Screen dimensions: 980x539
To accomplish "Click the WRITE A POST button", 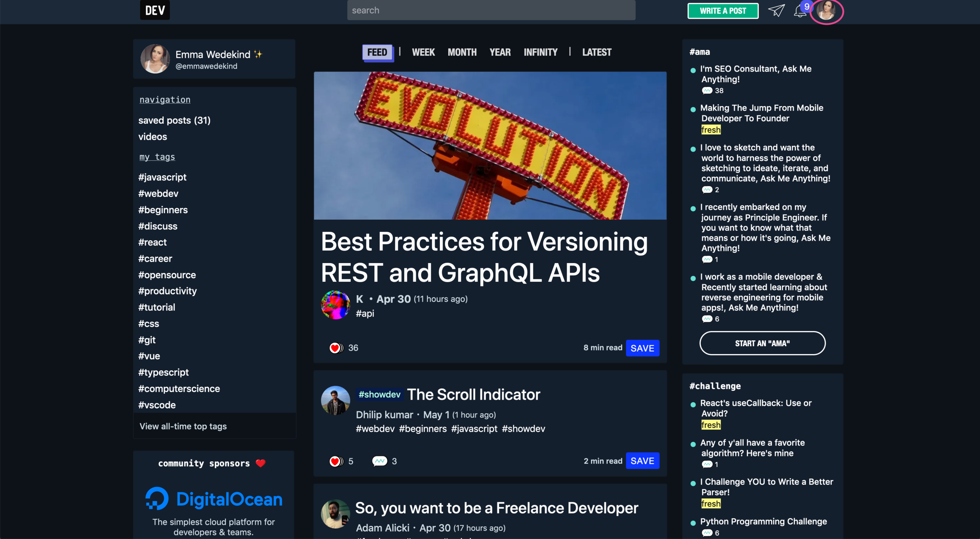I will 722,11.
